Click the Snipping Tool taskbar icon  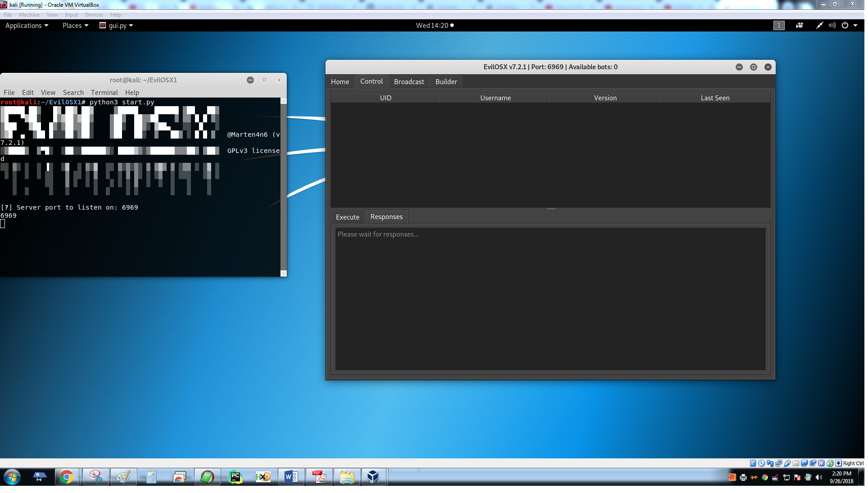pyautogui.click(x=95, y=477)
